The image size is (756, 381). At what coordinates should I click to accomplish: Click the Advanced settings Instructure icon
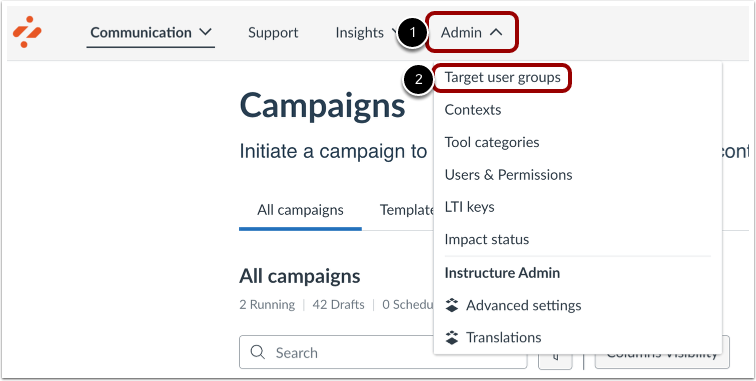pos(452,305)
